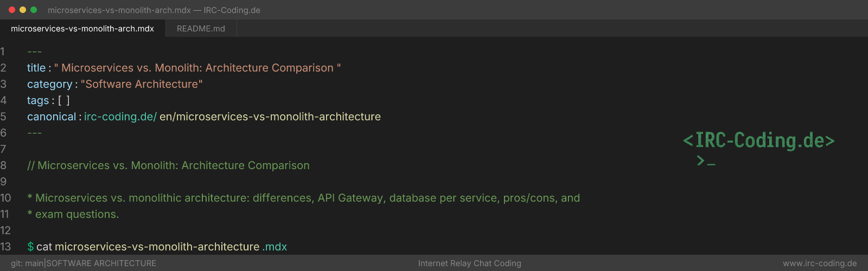Click line number 13 in the gutter

[x=5, y=247]
